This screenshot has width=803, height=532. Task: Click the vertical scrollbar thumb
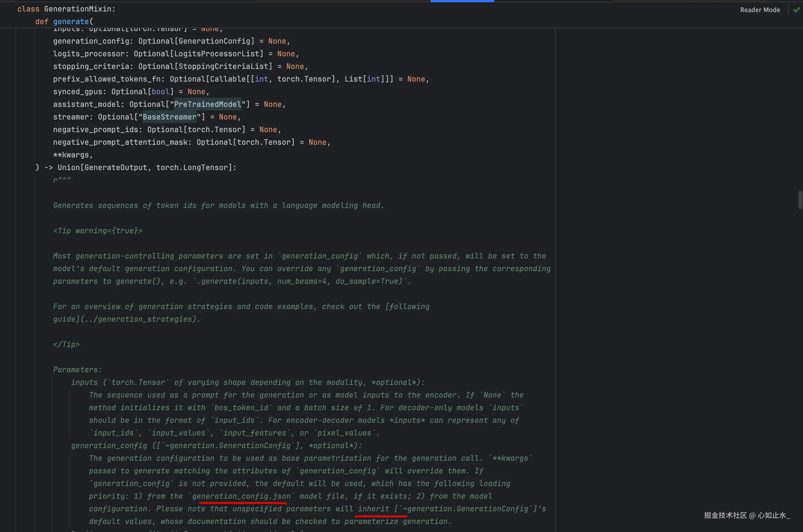click(800, 200)
